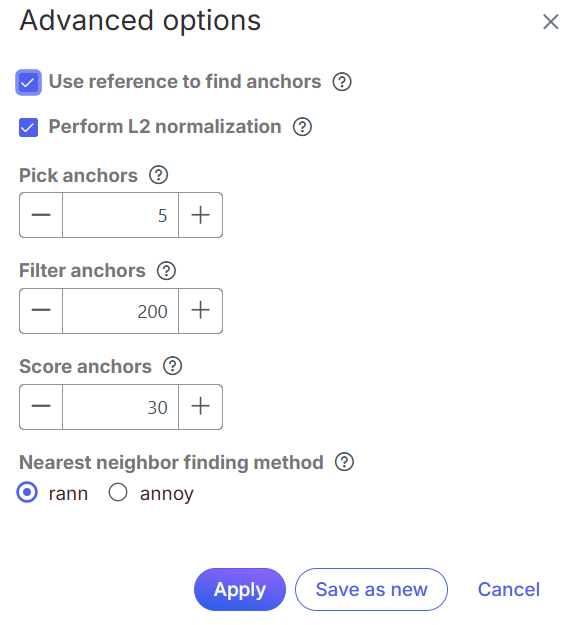Show help for Perform L2 normalization
Image resolution: width=579 pixels, height=625 pixels.
coord(302,127)
